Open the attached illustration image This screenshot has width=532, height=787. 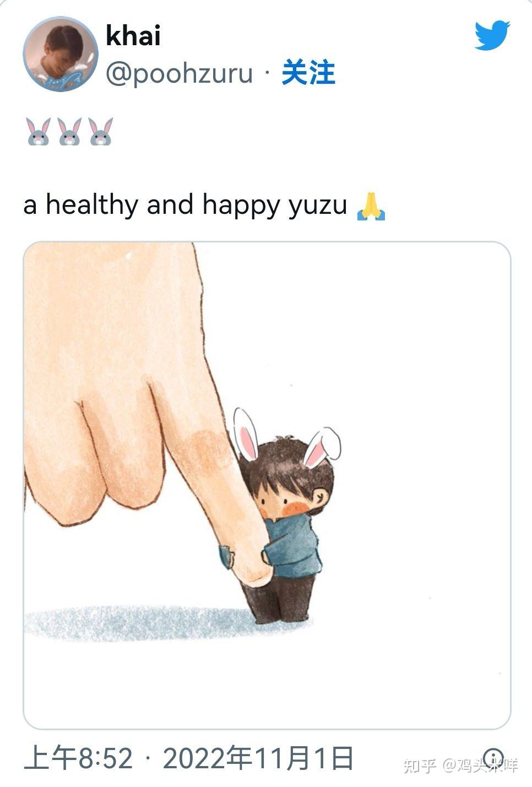pos(267,486)
